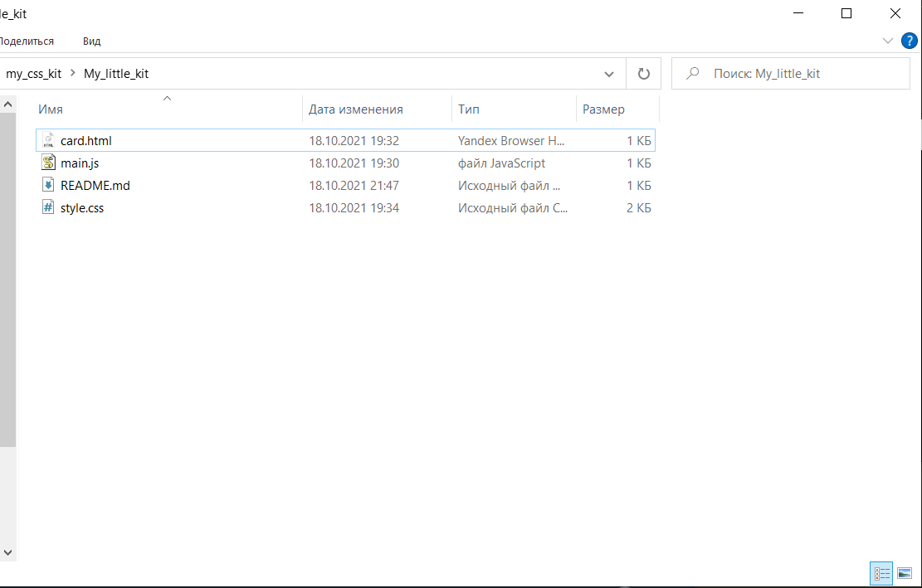Maximize the Explorer window
The width and height of the screenshot is (922, 588).
click(x=846, y=13)
